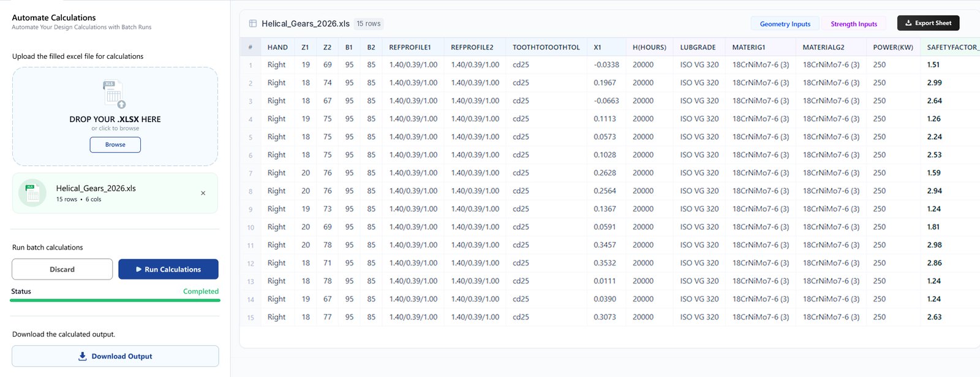
Task: Click Z2 value 74 in row 2
Action: [x=328, y=83]
